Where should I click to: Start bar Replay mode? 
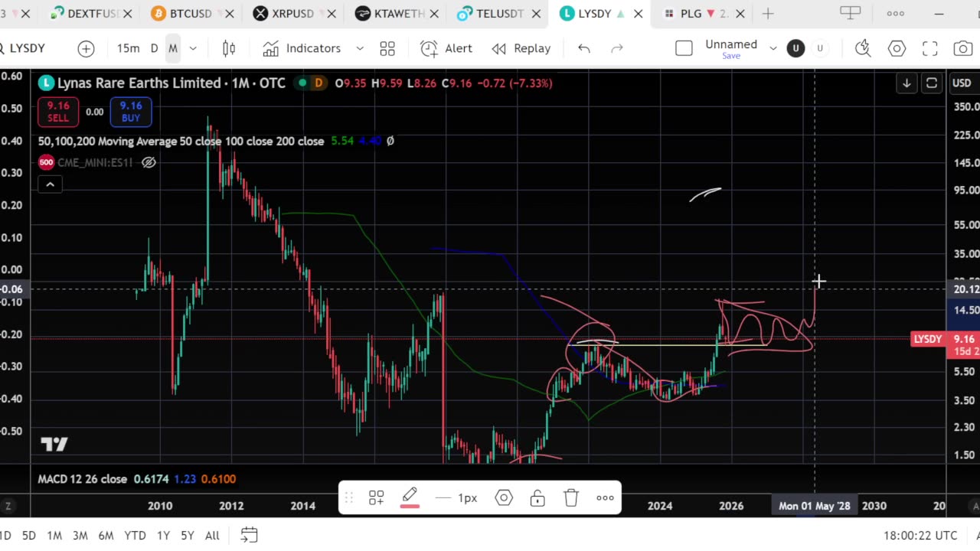pyautogui.click(x=521, y=48)
